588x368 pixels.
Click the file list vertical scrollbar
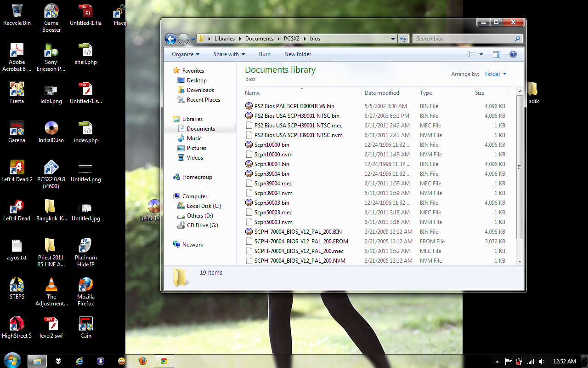[x=520, y=167]
